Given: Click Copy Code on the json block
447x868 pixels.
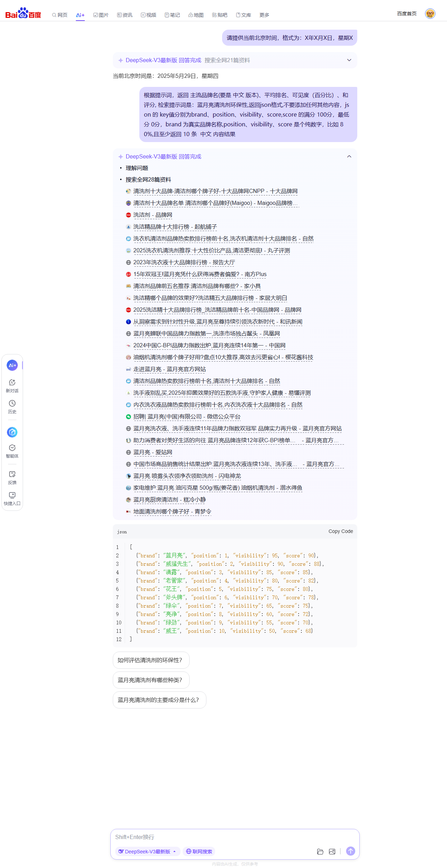Looking at the screenshot, I should pos(340,531).
